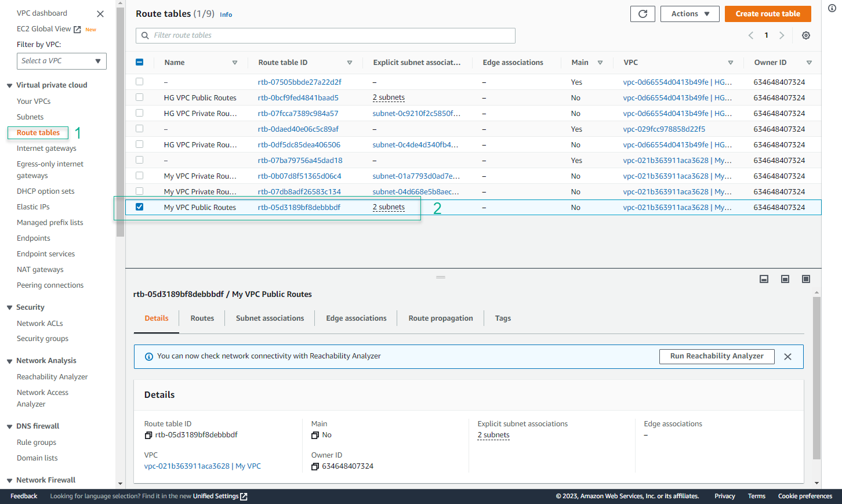This screenshot has width=842, height=504.
Task: Sort by Main column arrow
Action: [x=600, y=63]
